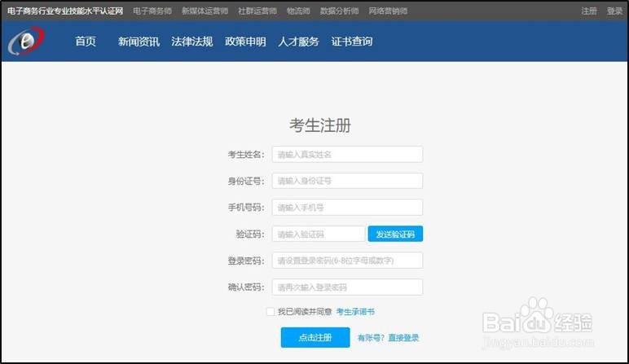Navigate to 证书查询 page
Image resolution: width=629 pixels, height=364 pixels.
point(352,42)
